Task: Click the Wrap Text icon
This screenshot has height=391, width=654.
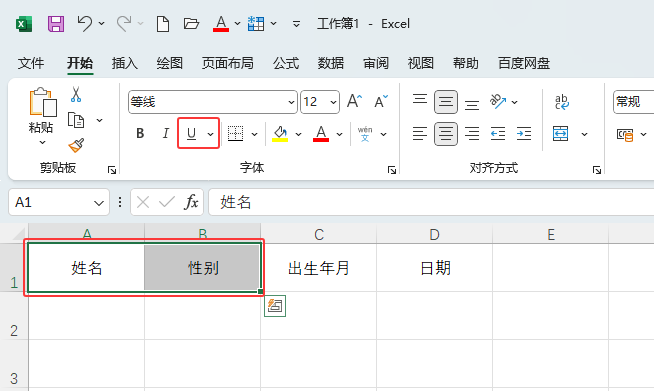Action: pyautogui.click(x=561, y=101)
